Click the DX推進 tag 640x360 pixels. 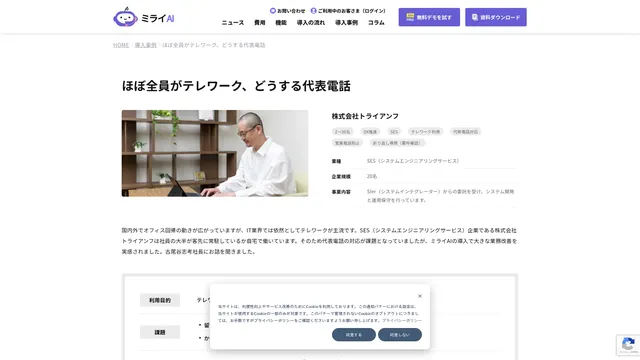click(370, 131)
